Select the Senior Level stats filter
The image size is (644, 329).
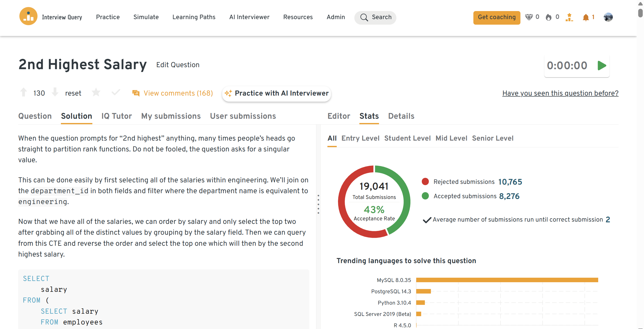point(493,138)
